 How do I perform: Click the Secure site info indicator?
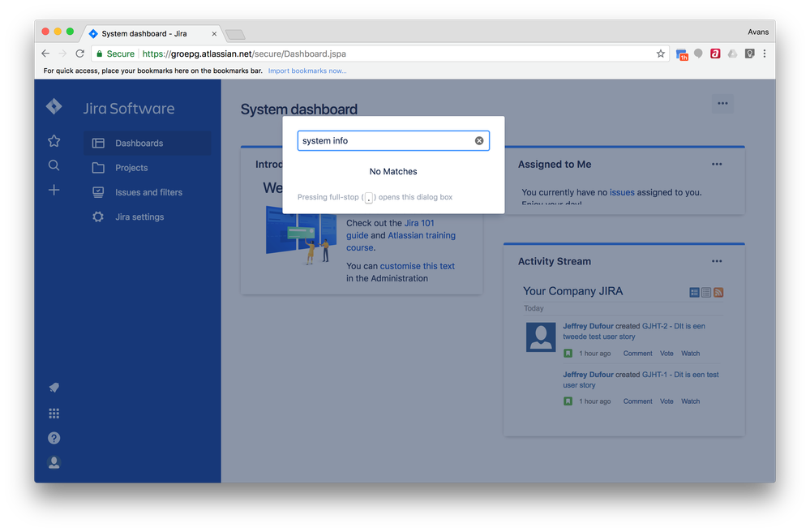pos(116,54)
